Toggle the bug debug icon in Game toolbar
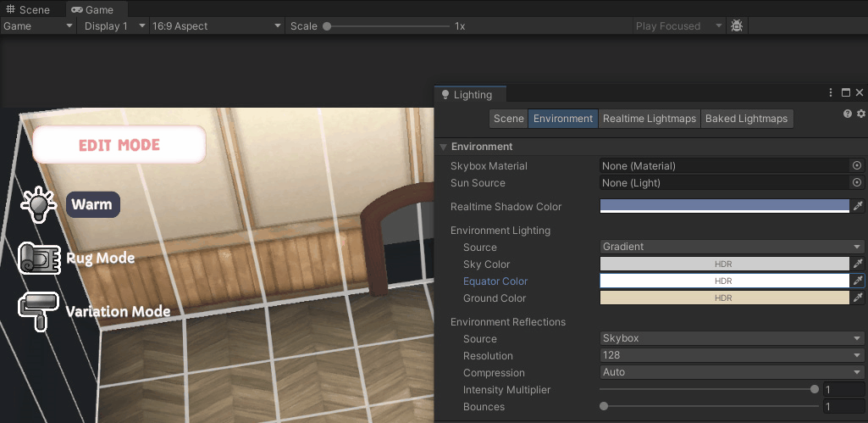 [736, 25]
